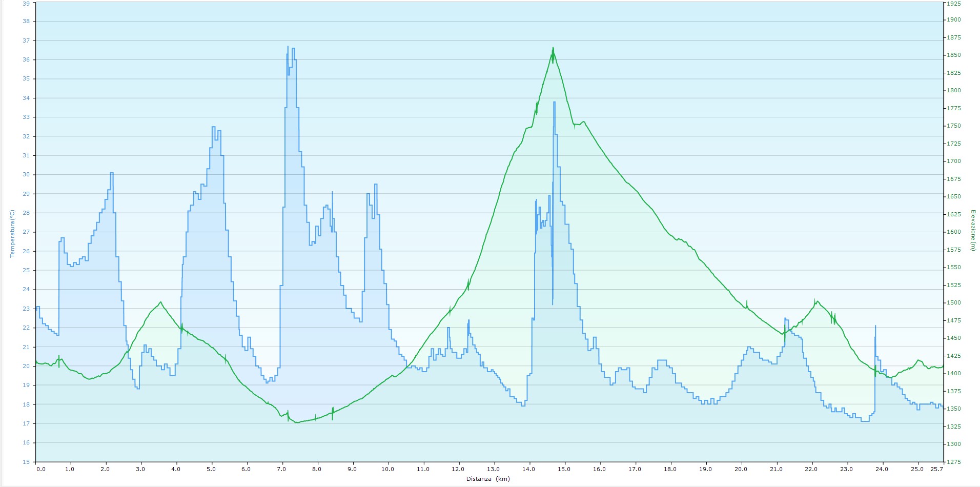Click the Elevazione (m) right axis title

click(972, 230)
